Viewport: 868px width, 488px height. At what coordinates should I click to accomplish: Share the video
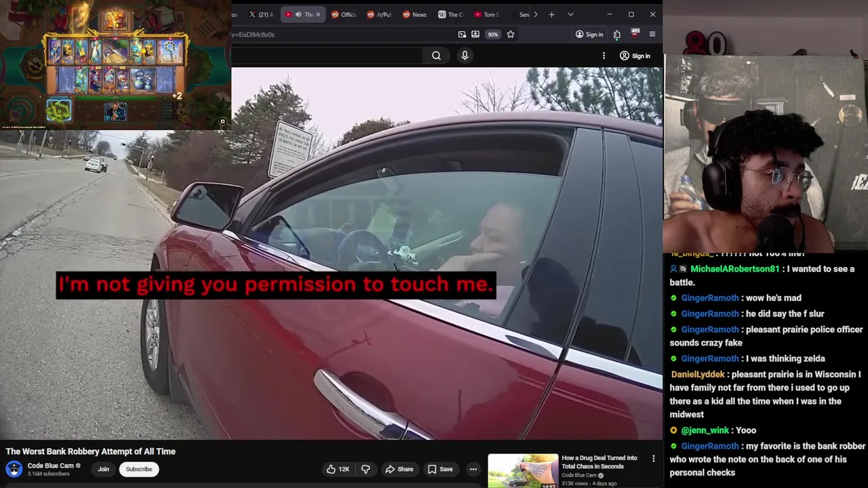399,469
